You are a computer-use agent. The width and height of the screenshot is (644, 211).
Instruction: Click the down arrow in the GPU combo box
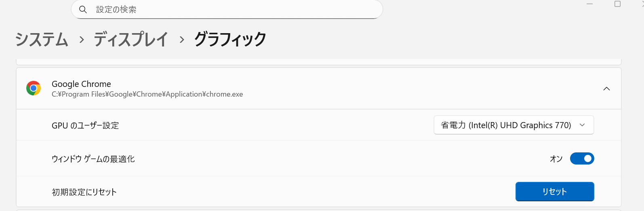tap(582, 125)
